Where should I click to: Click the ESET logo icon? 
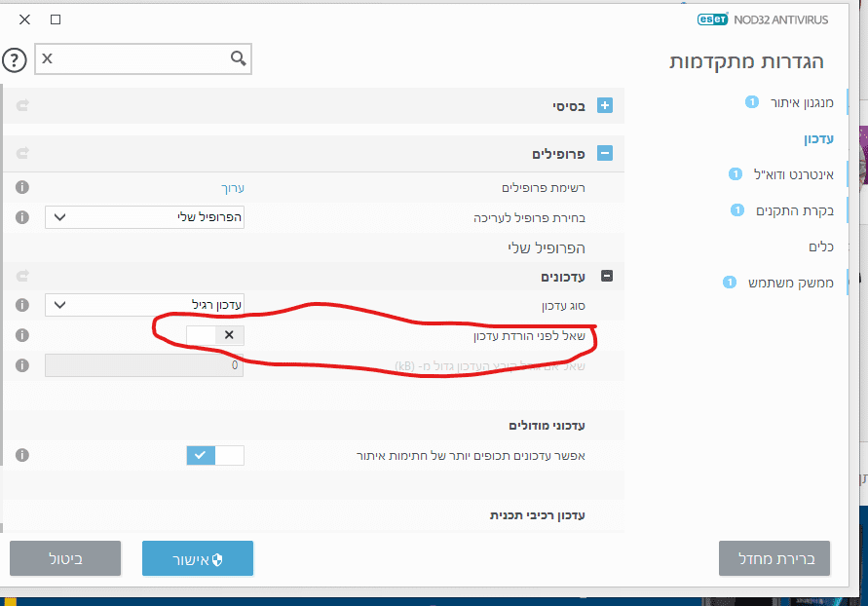coord(714,19)
